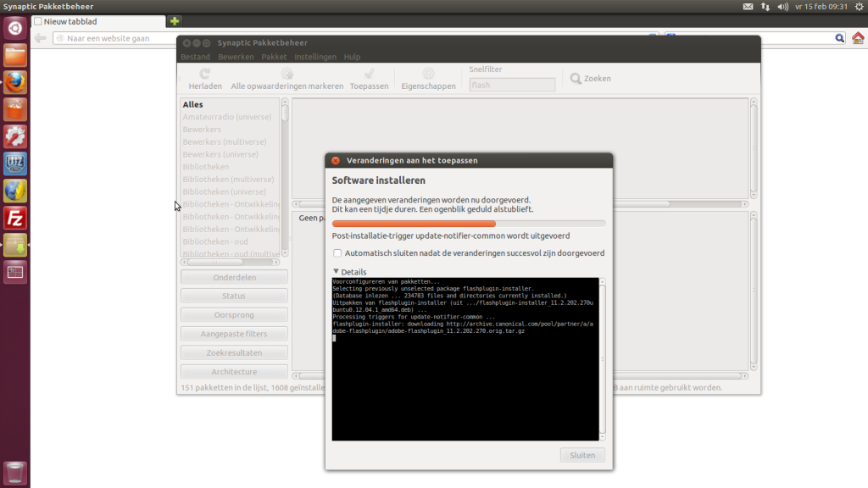Open the Bestand menu
This screenshot has height=488, width=868.
click(195, 57)
